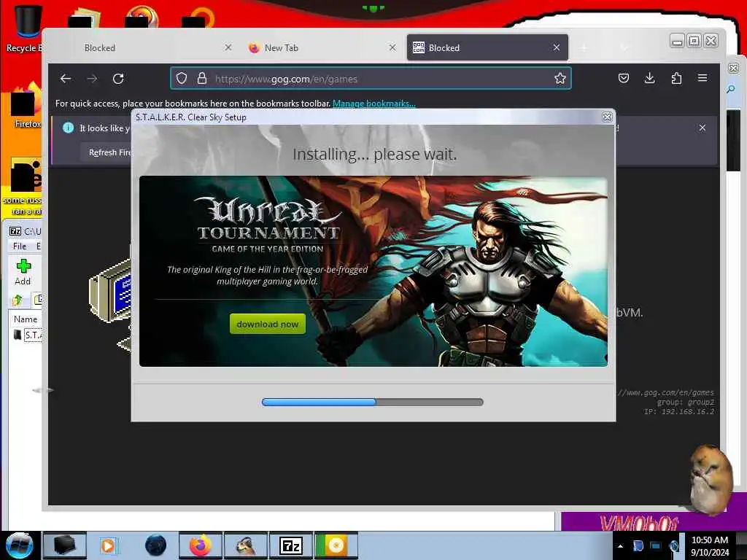Open the Firefox hamburger application menu
This screenshot has height=560, width=747.
tap(703, 78)
